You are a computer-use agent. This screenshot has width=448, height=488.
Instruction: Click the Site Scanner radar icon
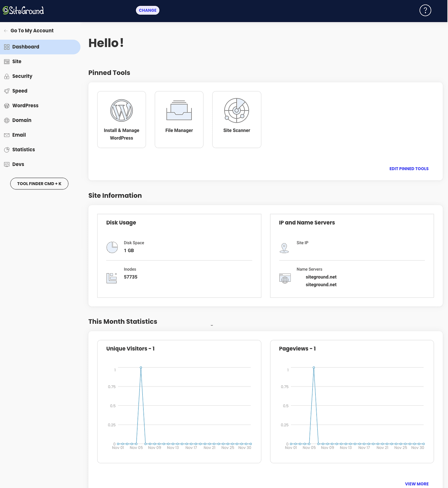click(237, 110)
